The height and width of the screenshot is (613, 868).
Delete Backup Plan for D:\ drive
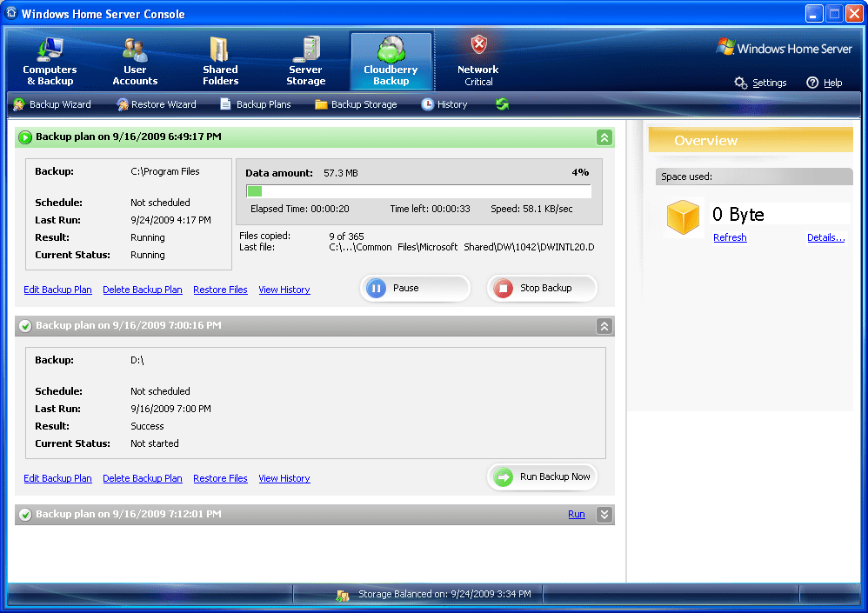143,478
